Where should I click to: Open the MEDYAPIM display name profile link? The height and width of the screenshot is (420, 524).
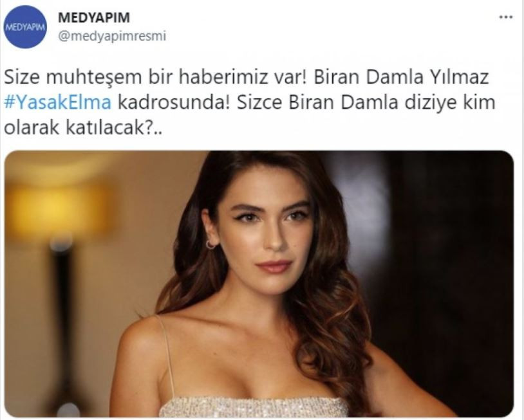[x=94, y=18]
